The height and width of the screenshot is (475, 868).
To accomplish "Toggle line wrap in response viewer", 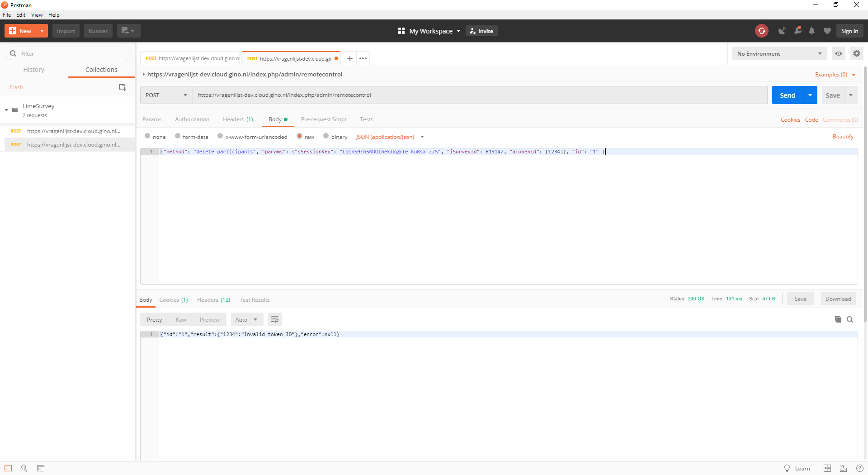I will 274,319.
